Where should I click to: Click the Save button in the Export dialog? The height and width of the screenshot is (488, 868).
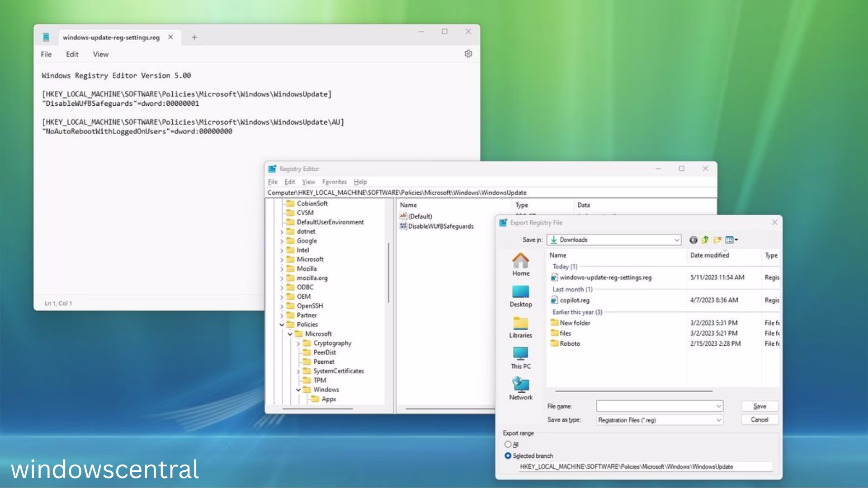pyautogui.click(x=759, y=406)
